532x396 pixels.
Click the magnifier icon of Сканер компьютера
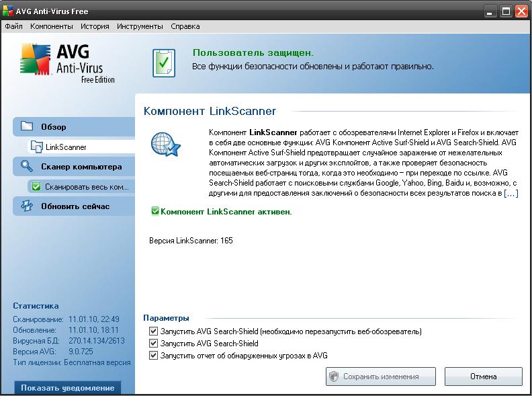point(26,166)
